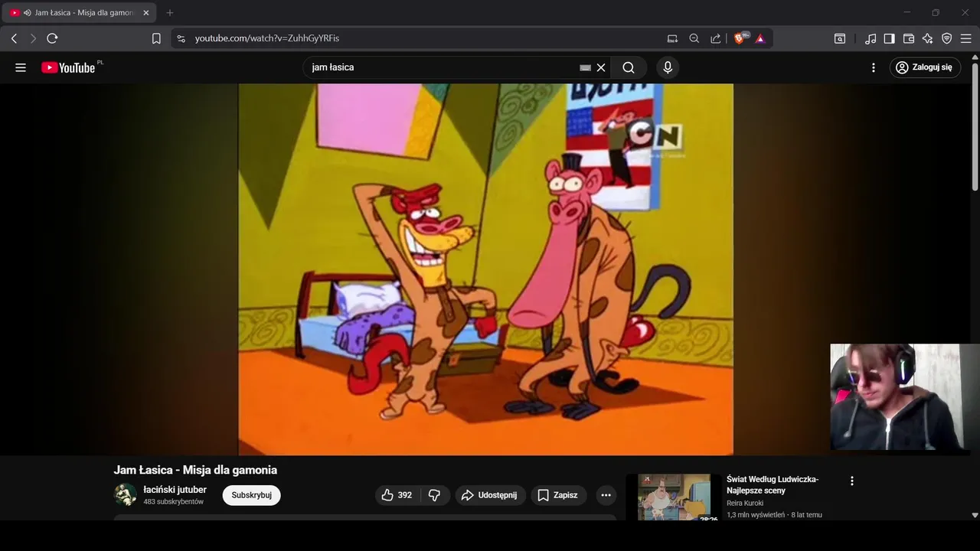
Task: Share this page via address bar share icon
Action: [x=716, y=38]
